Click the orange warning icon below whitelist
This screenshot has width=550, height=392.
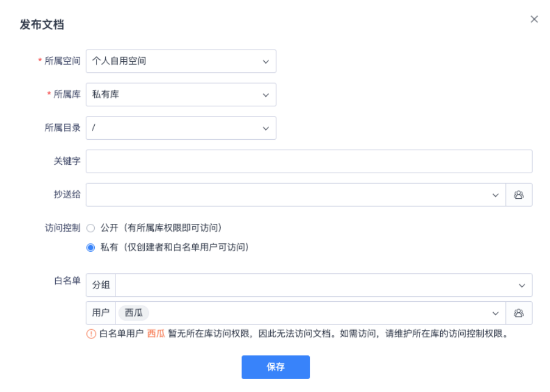coord(91,334)
